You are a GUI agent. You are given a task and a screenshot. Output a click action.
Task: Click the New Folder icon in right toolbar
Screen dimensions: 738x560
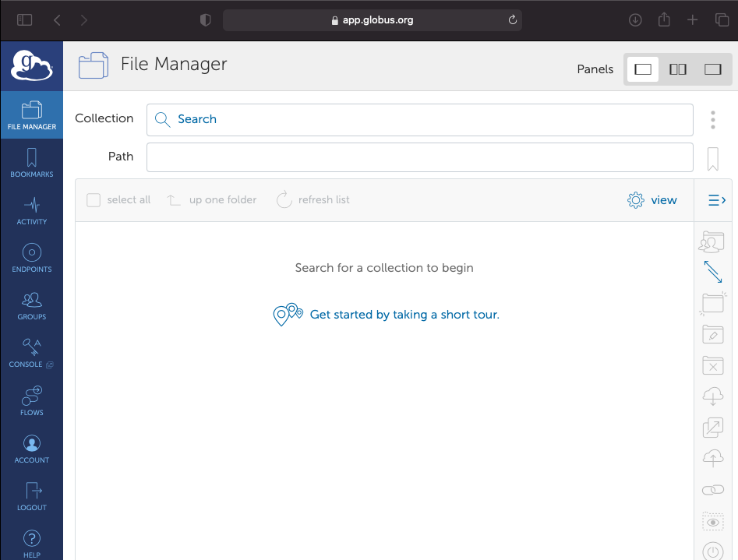pyautogui.click(x=712, y=303)
